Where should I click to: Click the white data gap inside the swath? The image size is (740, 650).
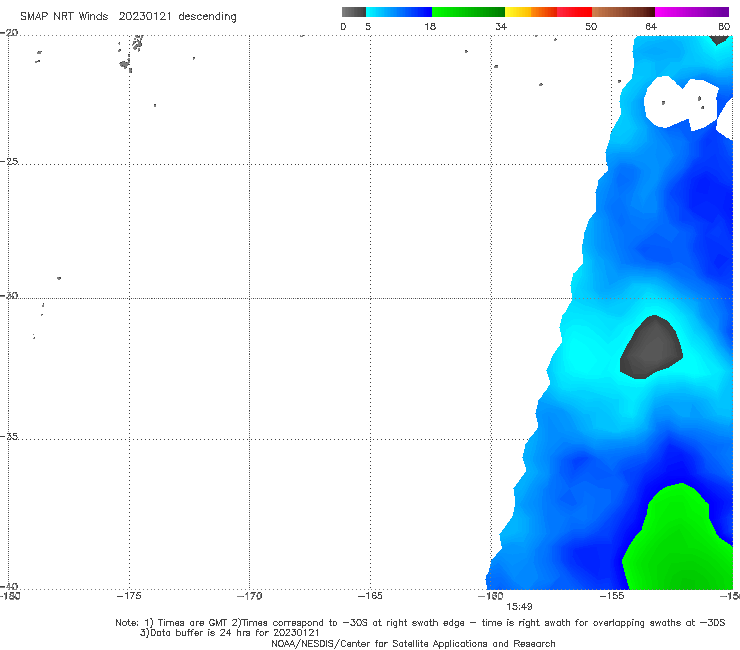[x=681, y=102]
